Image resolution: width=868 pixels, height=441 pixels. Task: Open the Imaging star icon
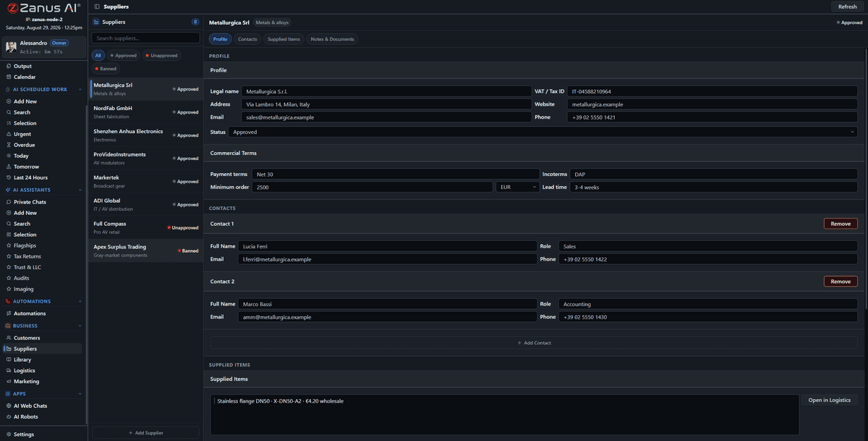9,289
